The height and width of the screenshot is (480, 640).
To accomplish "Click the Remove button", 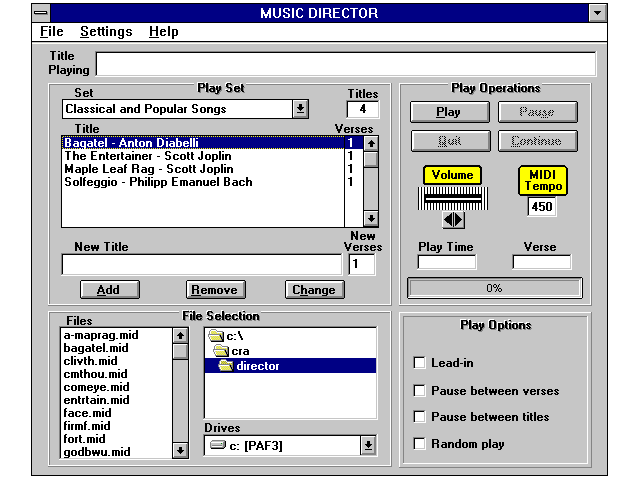I will 213,290.
